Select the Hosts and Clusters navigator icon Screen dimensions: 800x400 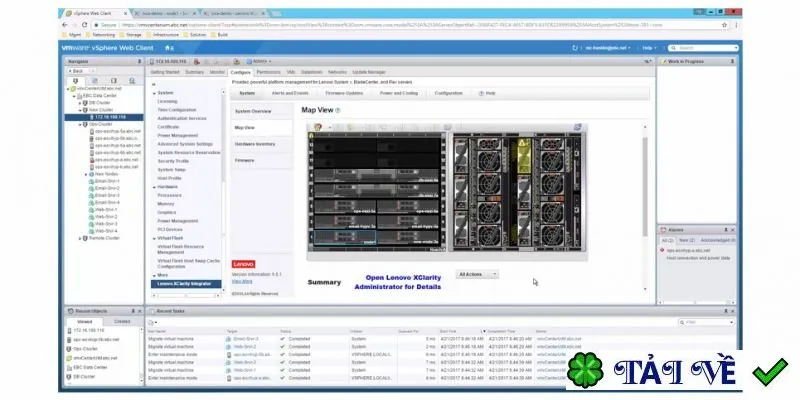tap(76, 81)
